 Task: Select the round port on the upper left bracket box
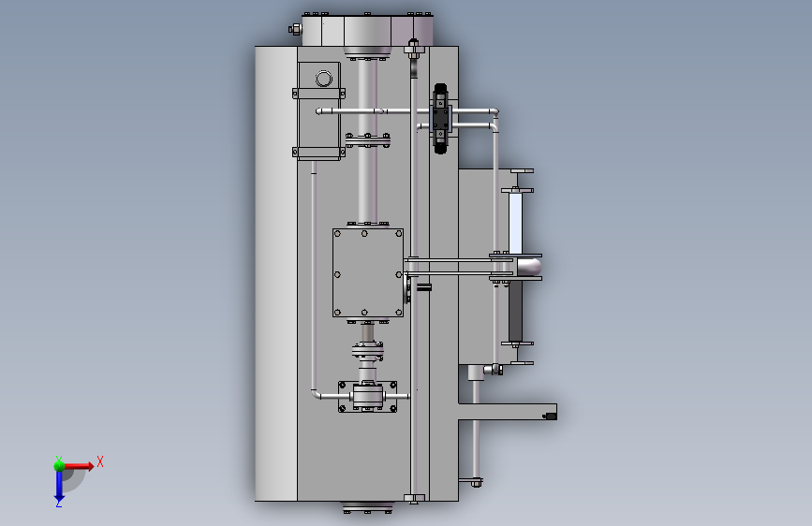pos(324,79)
